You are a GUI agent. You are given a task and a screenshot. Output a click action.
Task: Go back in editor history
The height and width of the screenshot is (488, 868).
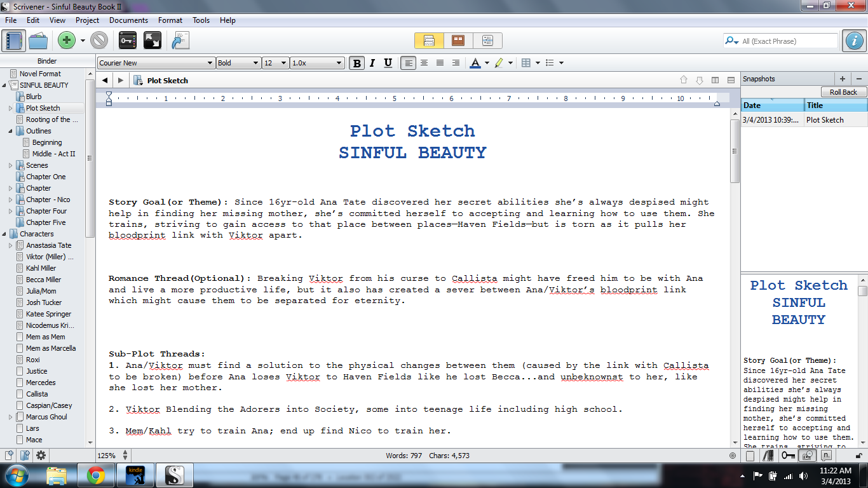pyautogui.click(x=104, y=80)
